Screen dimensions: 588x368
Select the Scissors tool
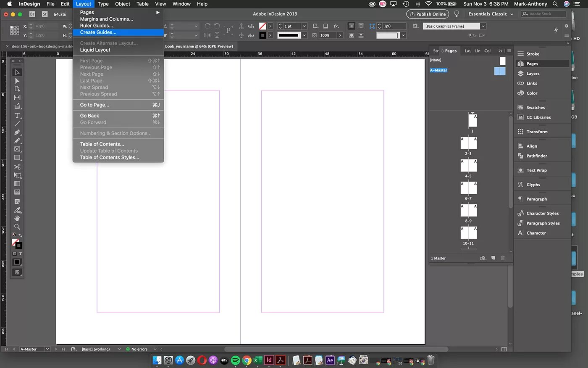click(x=17, y=167)
